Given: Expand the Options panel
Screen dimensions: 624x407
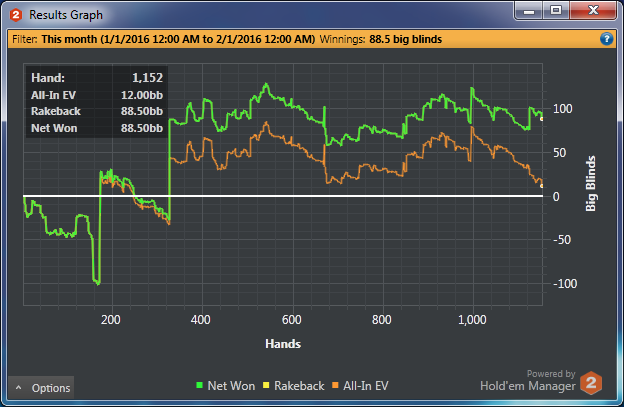Looking at the screenshot, I should pos(41,388).
